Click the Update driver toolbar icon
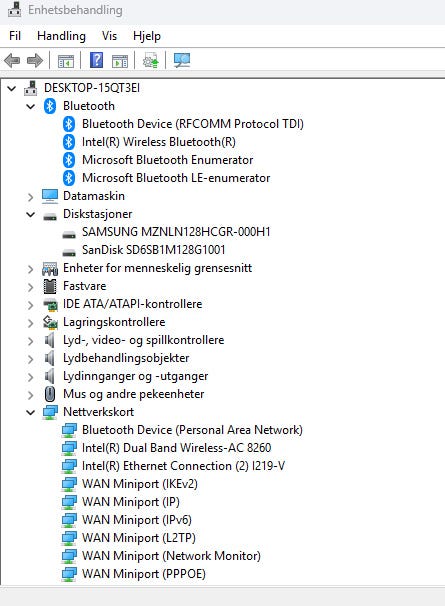 click(150, 61)
